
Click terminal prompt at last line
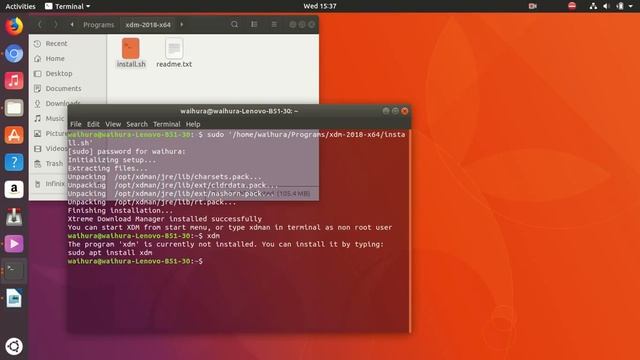(x=135, y=261)
